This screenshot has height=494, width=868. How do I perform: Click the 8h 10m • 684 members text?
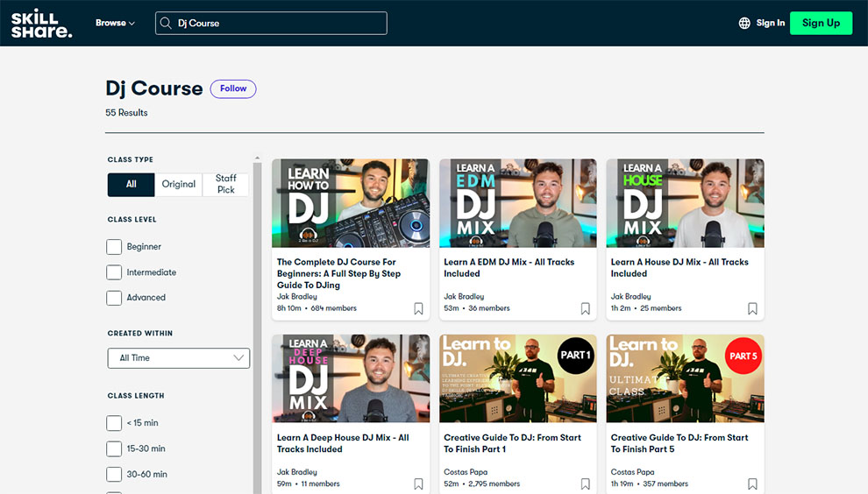(317, 308)
